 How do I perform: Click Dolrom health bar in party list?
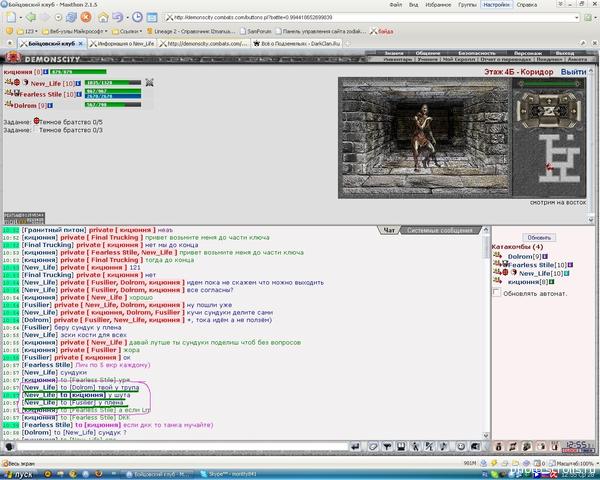pyautogui.click(x=112, y=104)
